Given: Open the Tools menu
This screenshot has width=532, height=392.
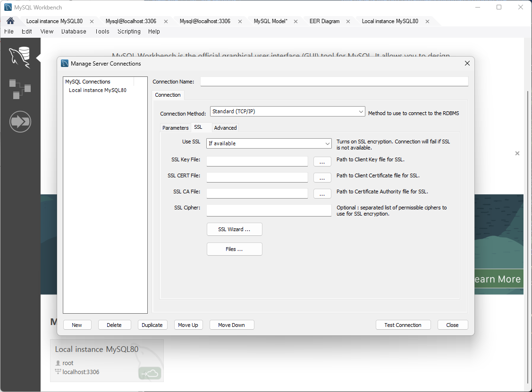Looking at the screenshot, I should pyautogui.click(x=102, y=32).
